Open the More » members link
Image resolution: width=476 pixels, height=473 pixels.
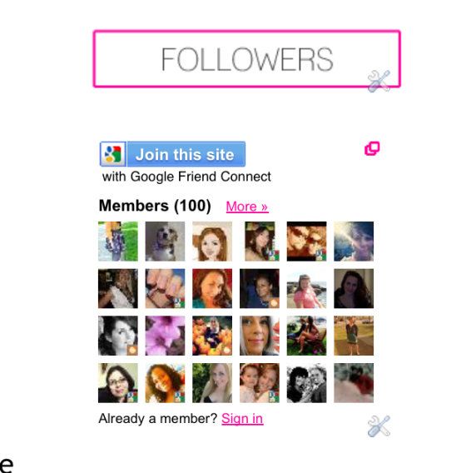pos(247,207)
